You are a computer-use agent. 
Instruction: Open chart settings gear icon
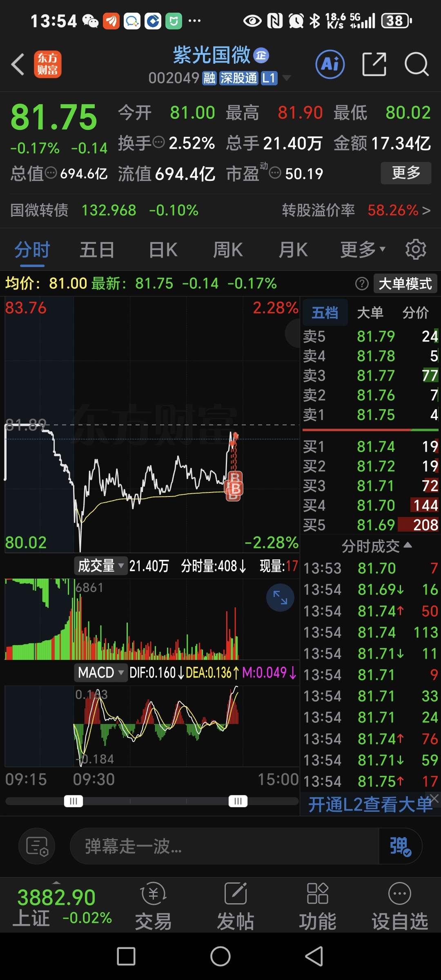[x=416, y=249]
